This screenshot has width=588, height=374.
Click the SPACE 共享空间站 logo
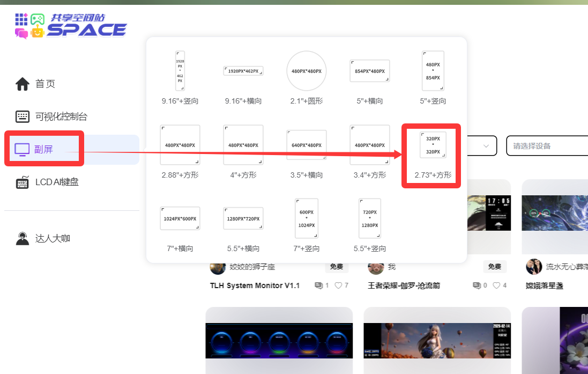[x=71, y=26]
